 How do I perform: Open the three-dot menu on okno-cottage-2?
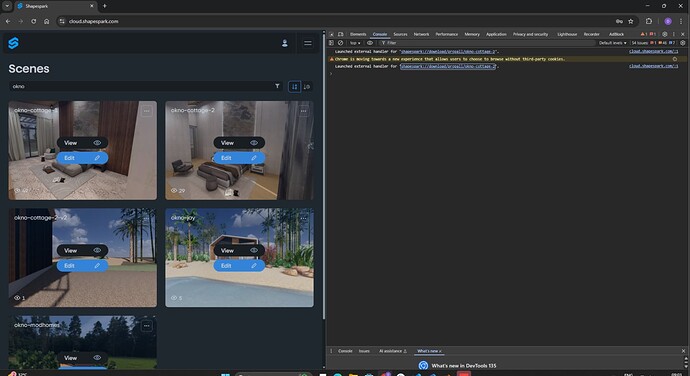[x=303, y=111]
